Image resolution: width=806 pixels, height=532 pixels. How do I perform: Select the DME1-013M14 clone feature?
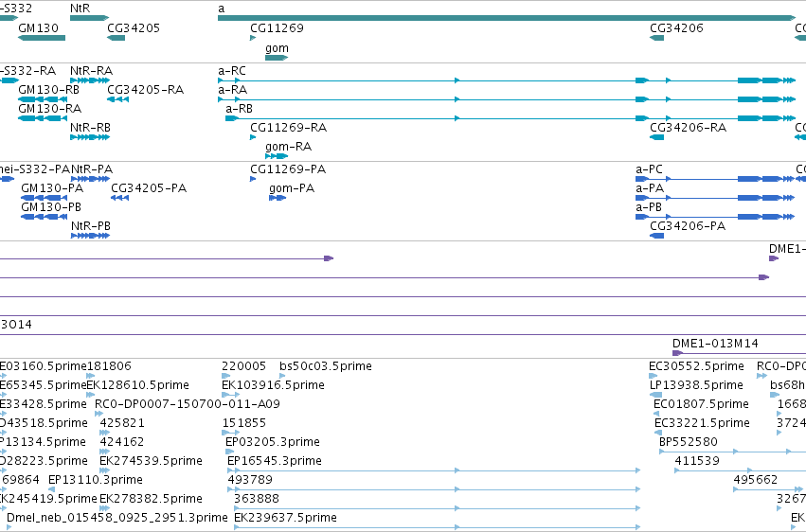pos(739,353)
